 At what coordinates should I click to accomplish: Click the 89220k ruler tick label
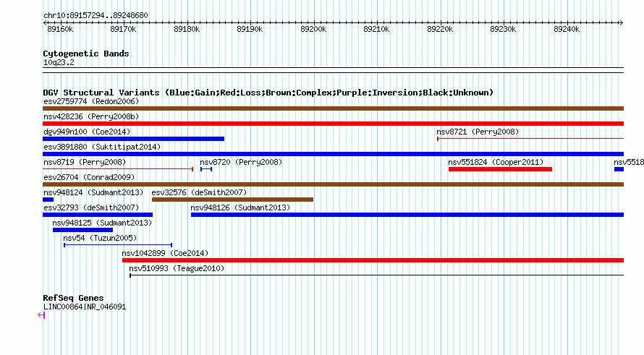click(440, 29)
